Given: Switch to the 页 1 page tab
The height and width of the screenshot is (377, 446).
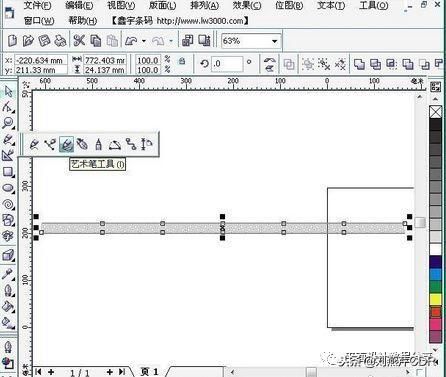Looking at the screenshot, I should tap(149, 372).
